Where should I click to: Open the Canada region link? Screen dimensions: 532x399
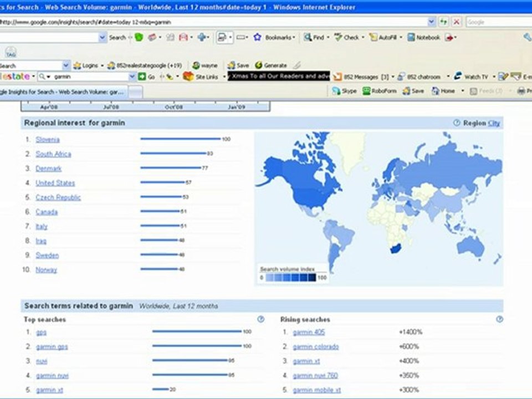point(47,212)
